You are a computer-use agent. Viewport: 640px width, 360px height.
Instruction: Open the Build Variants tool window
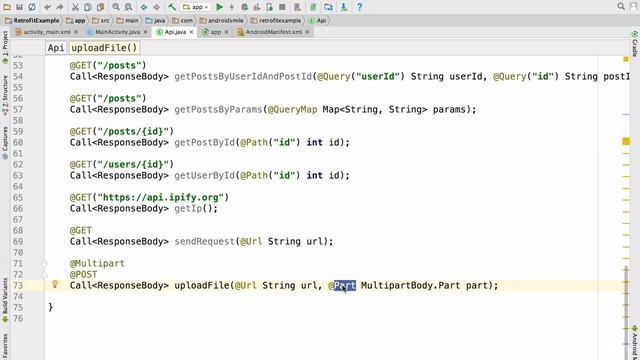click(x=5, y=300)
